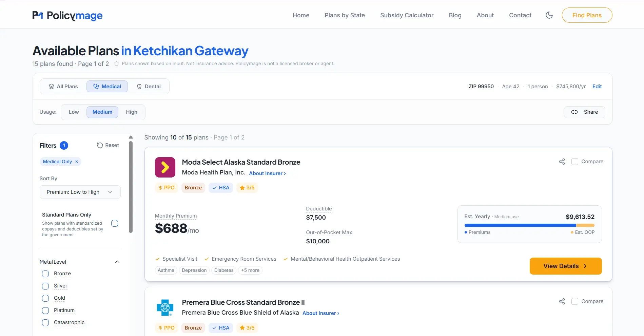644x336 pixels.
Task: Open the Blog page
Action: (455, 15)
